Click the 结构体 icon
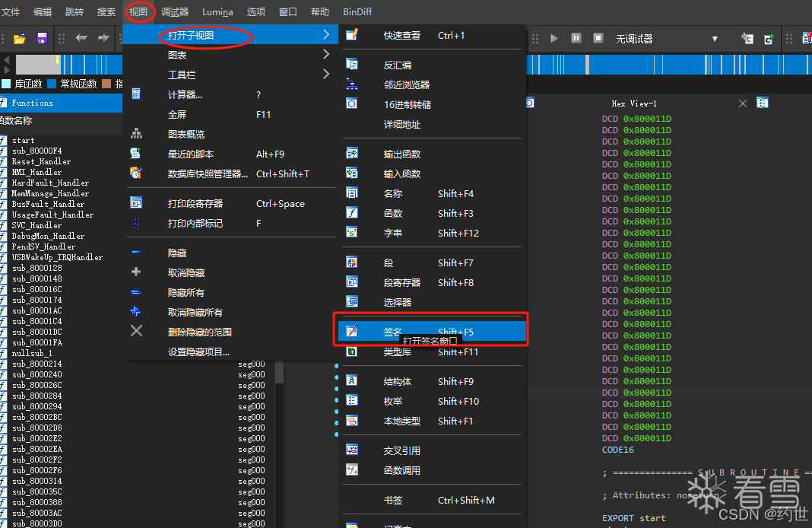The width and height of the screenshot is (812, 528). 352,381
